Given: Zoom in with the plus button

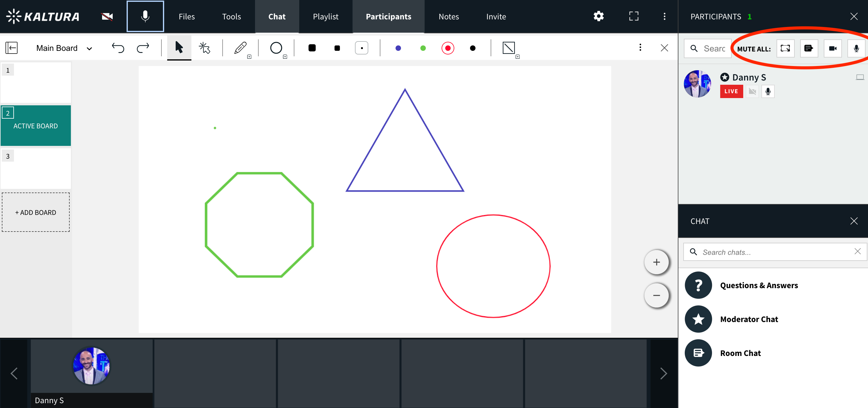Looking at the screenshot, I should [656, 262].
